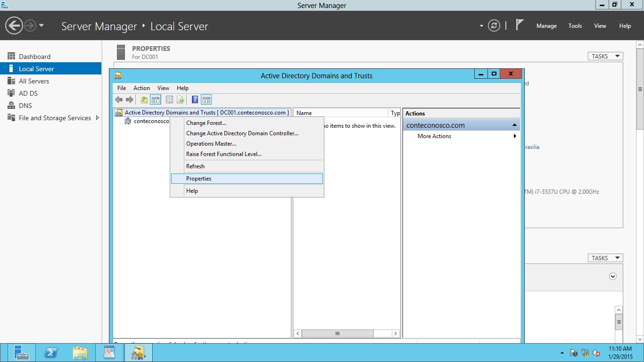Viewport: 644px width, 362px height.
Task: Click the Export List toolbar icon
Action: click(181, 99)
